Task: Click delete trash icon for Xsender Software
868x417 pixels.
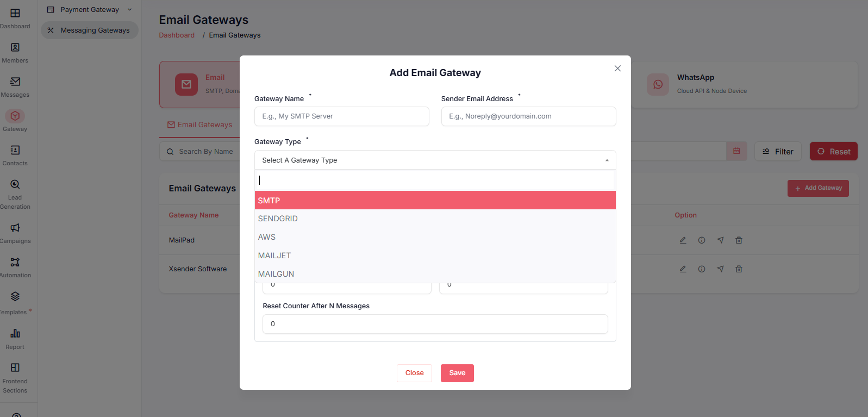Action: (739, 269)
